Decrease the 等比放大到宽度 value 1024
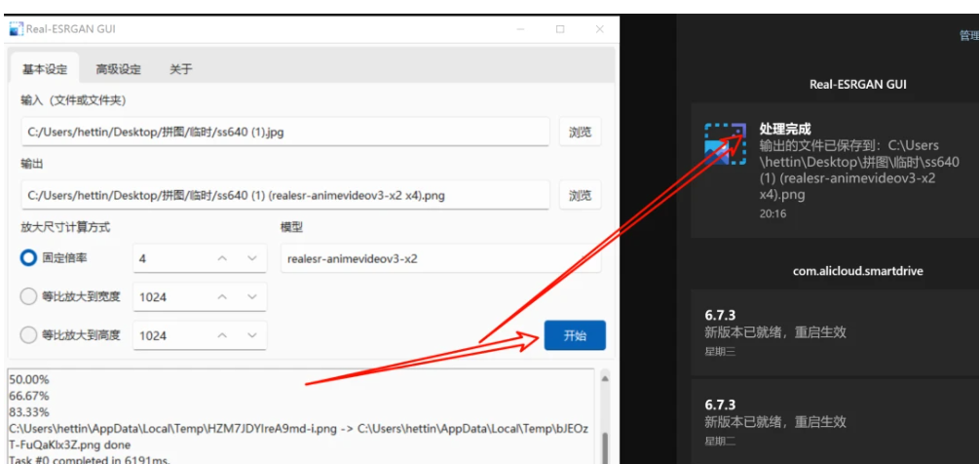 click(252, 297)
